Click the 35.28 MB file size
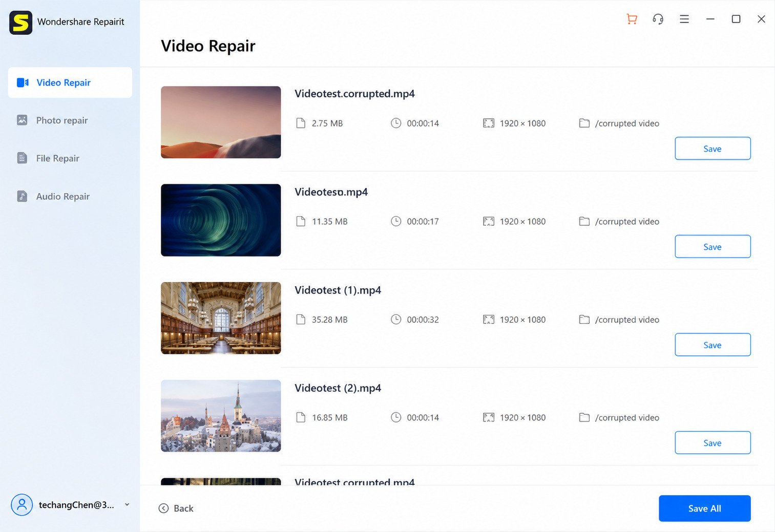This screenshot has height=532, width=775. pos(330,320)
